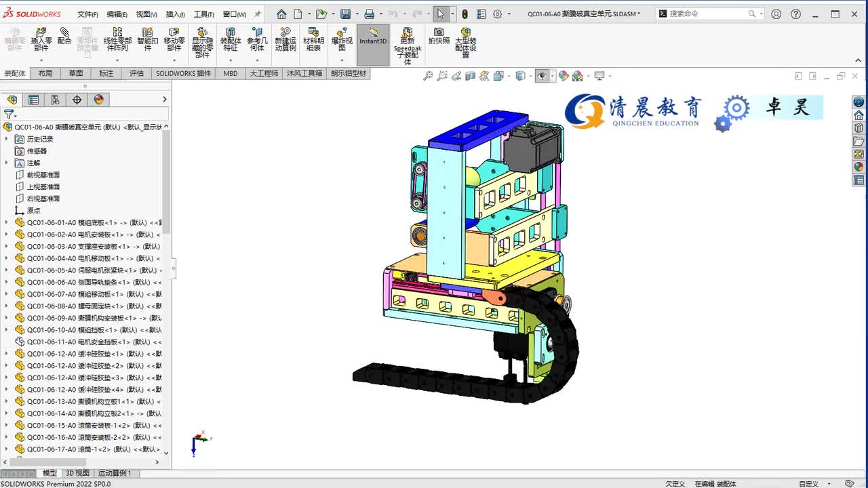Open the 插入(I) menu
Viewport: 868px width, 488px height.
tap(175, 14)
